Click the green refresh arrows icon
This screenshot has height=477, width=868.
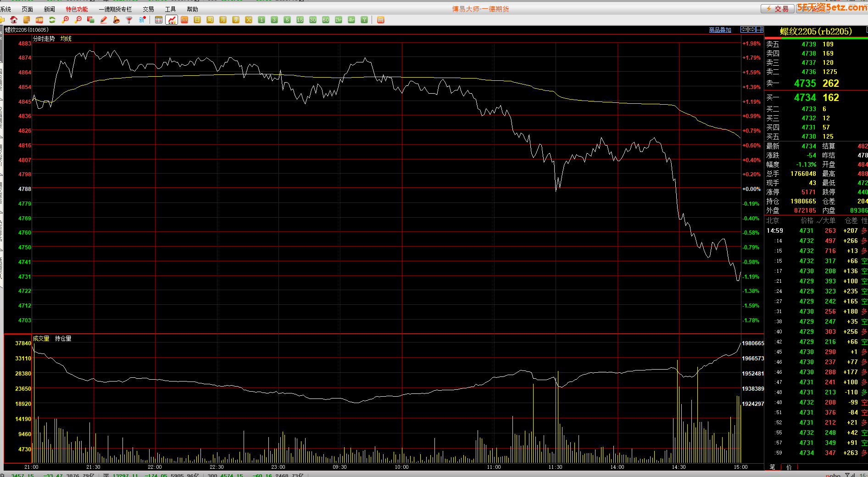tap(52, 20)
